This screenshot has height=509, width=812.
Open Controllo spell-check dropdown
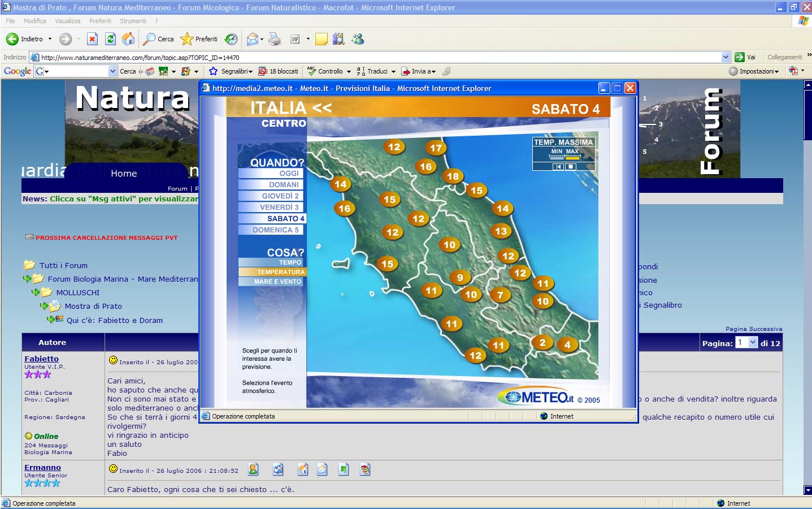(329, 71)
